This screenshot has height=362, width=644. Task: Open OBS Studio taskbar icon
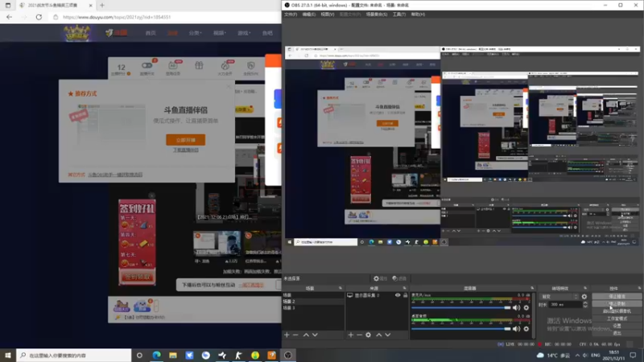[288, 355]
